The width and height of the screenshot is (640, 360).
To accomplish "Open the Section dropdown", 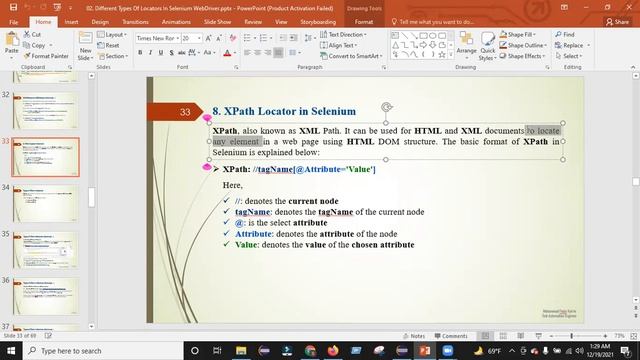I will (113, 56).
